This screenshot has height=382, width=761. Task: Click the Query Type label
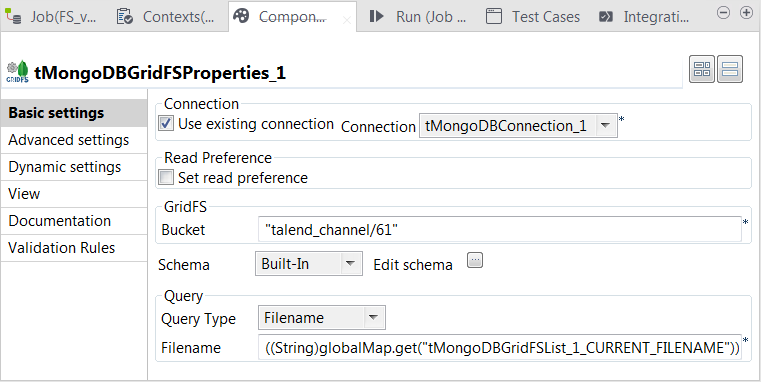(199, 319)
